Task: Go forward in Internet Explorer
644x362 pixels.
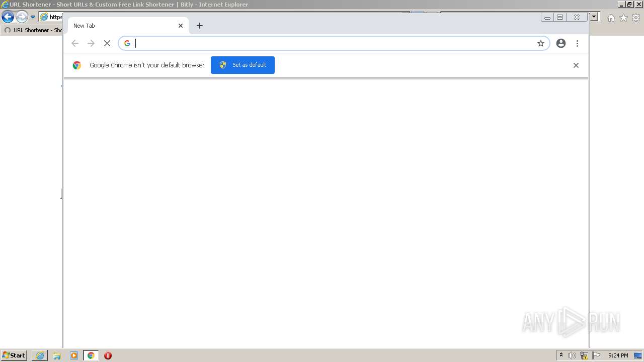Action: click(22, 17)
